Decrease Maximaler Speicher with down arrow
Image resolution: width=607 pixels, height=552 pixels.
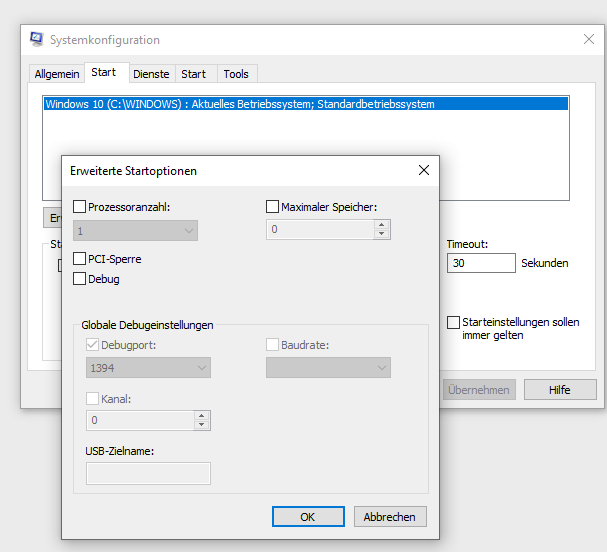[x=382, y=233]
